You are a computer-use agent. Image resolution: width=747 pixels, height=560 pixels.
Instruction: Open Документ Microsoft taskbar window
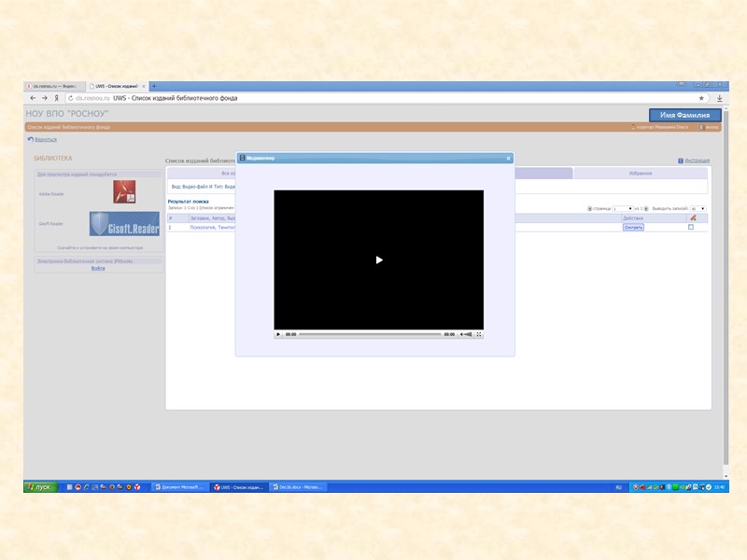[180, 487]
